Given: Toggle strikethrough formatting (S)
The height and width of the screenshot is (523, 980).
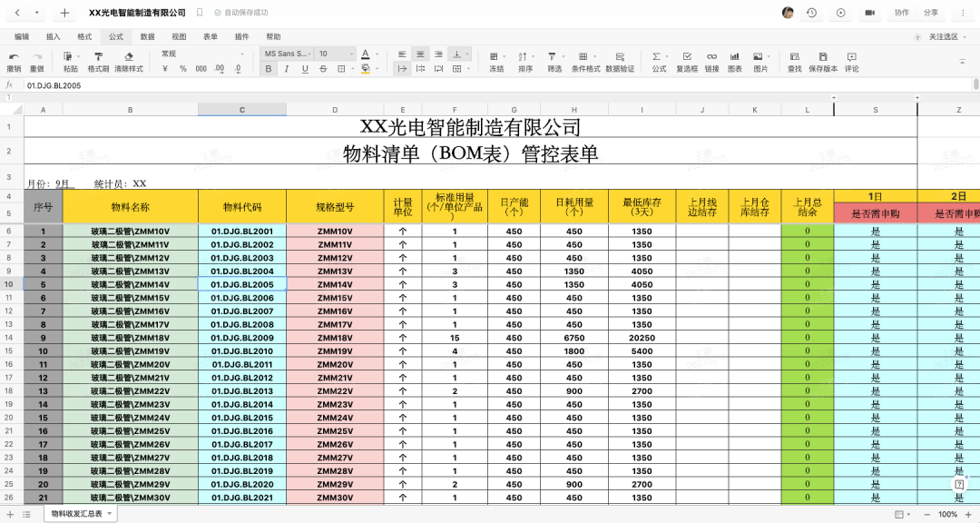Looking at the screenshot, I should point(323,69).
